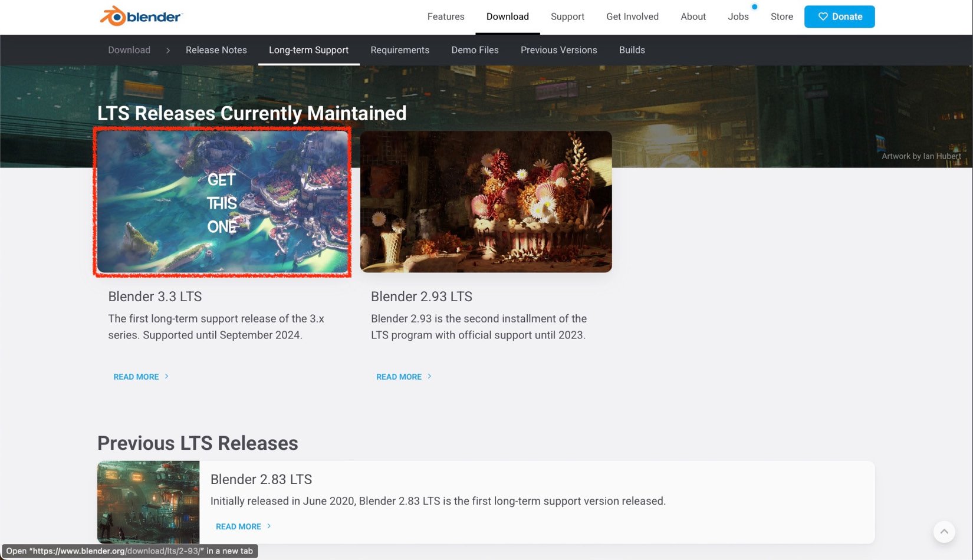The width and height of the screenshot is (973, 560).
Task: Click READ MORE under Blender 2.93 LTS
Action: click(399, 377)
